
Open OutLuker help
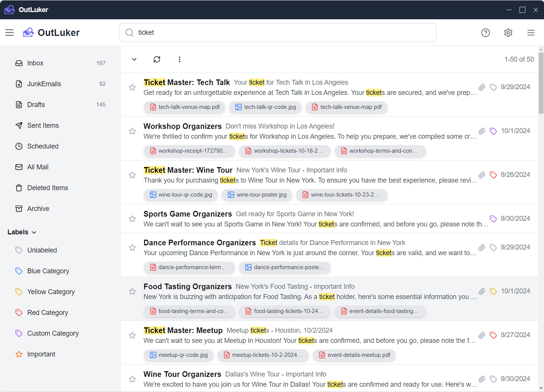pos(485,33)
